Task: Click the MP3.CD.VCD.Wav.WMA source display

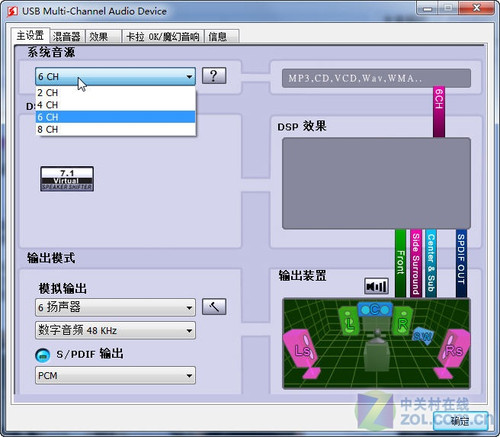Action: click(376, 78)
